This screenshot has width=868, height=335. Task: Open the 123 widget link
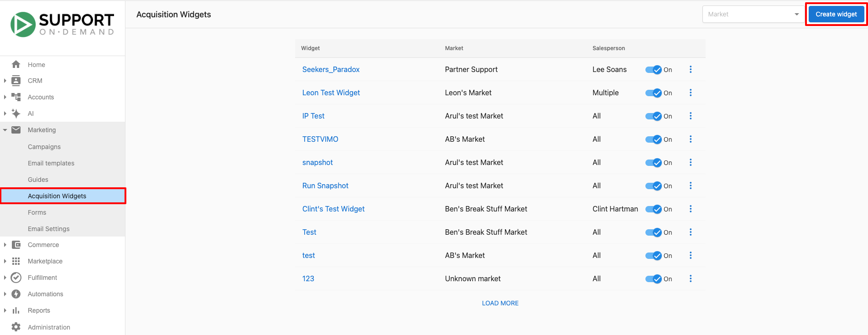coord(308,278)
